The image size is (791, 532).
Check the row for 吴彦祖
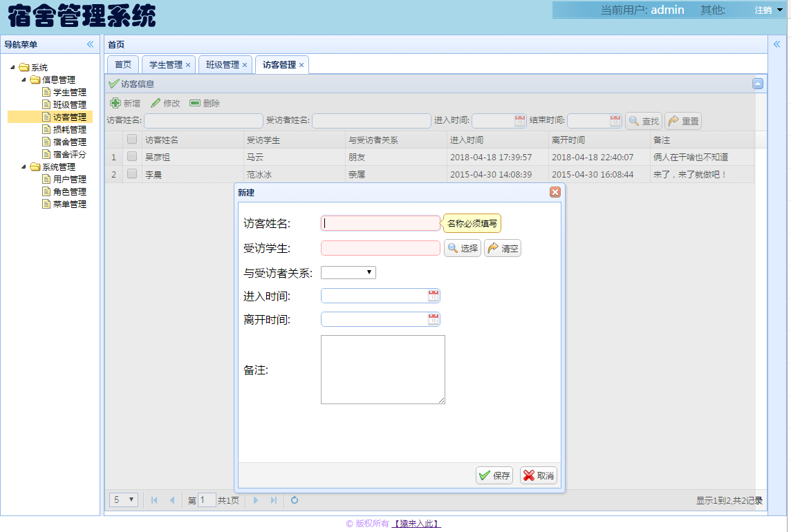[132, 156]
